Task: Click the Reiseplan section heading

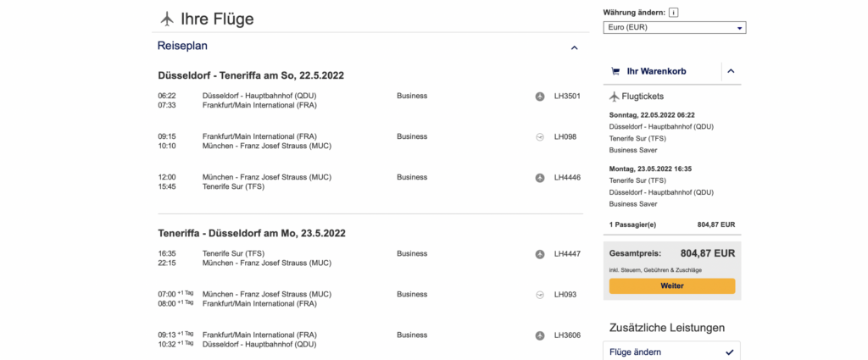Action: (182, 46)
